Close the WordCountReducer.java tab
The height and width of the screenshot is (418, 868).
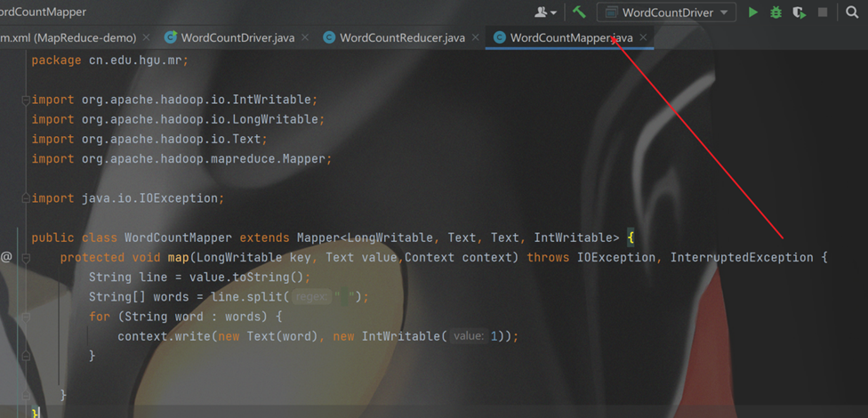(x=476, y=37)
